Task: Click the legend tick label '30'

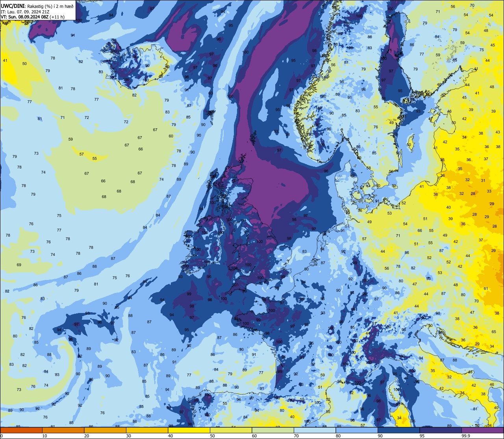Action: point(128,436)
